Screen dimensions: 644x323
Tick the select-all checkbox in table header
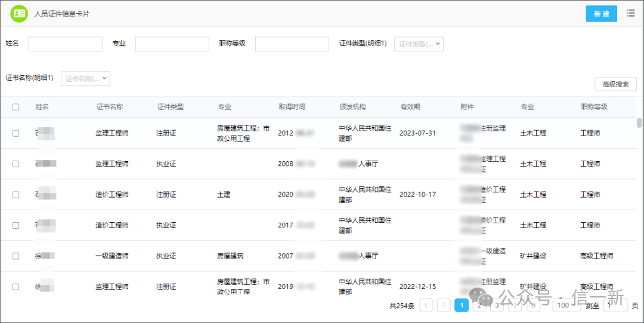[16, 107]
